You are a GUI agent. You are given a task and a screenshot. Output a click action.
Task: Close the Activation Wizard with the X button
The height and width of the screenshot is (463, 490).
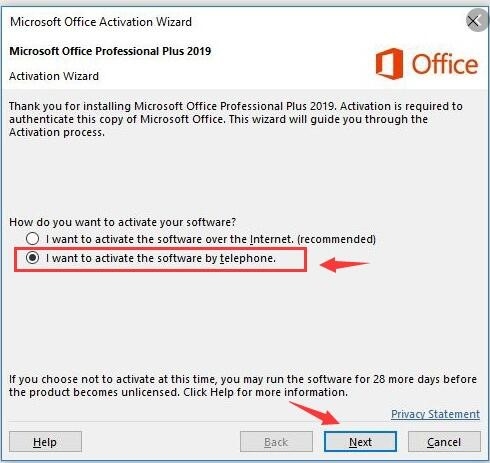click(474, 21)
